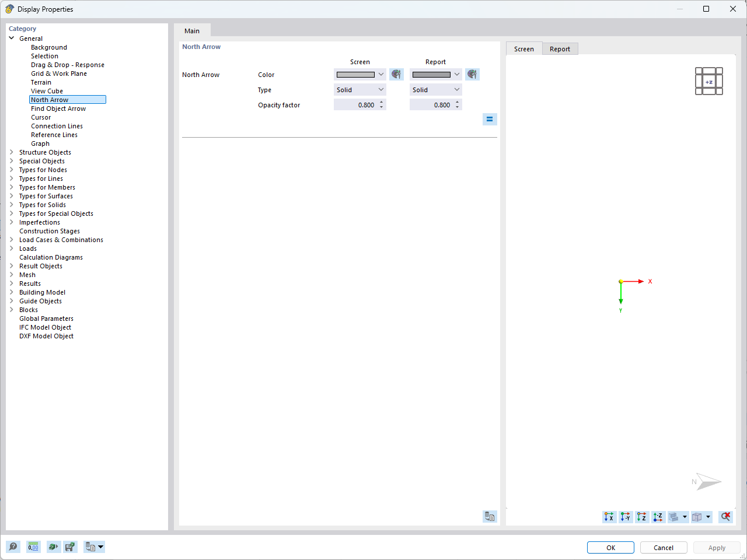Click the north arrow in the preview
The image size is (747, 560).
click(707, 481)
